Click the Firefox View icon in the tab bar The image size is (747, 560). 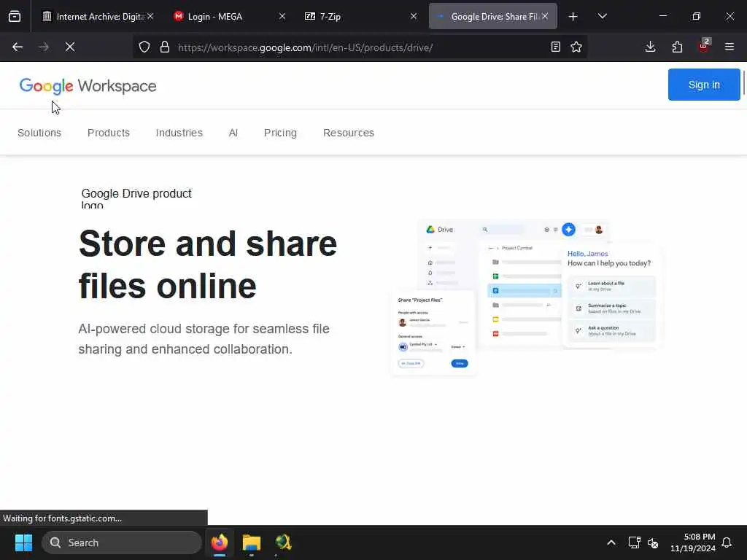click(x=15, y=16)
